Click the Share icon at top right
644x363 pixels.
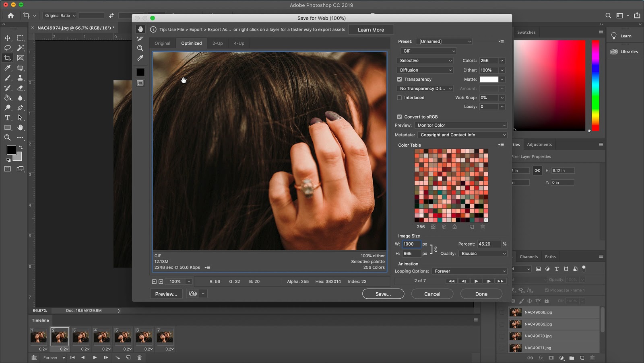pyautogui.click(x=637, y=15)
